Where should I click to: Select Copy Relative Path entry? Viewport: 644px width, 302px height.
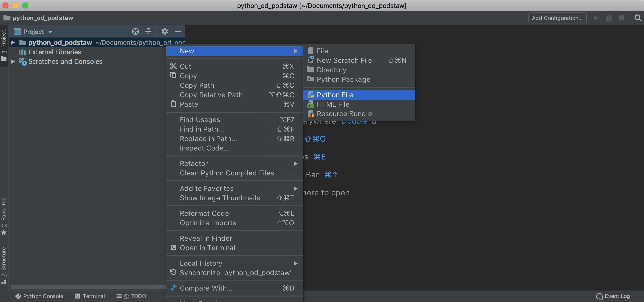[235, 95]
